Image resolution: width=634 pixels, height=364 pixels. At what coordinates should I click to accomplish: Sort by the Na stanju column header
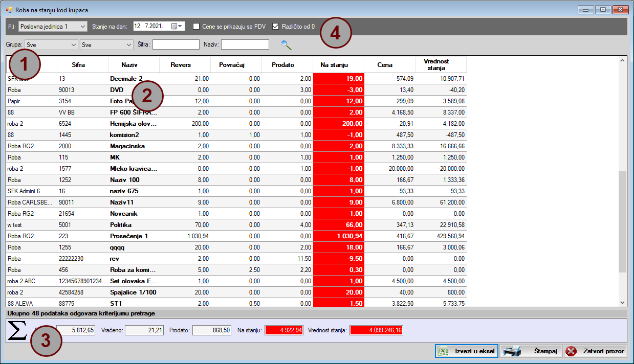pos(338,65)
